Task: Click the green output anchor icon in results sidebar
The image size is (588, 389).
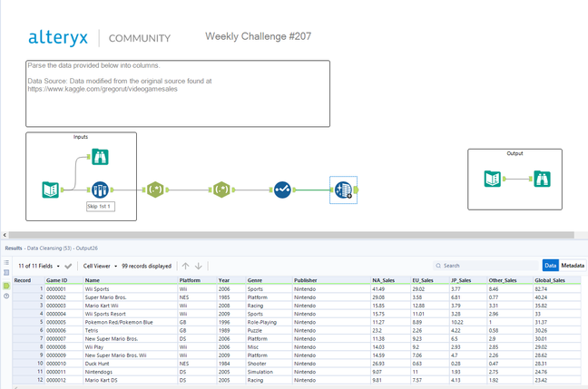Action: tap(6, 286)
